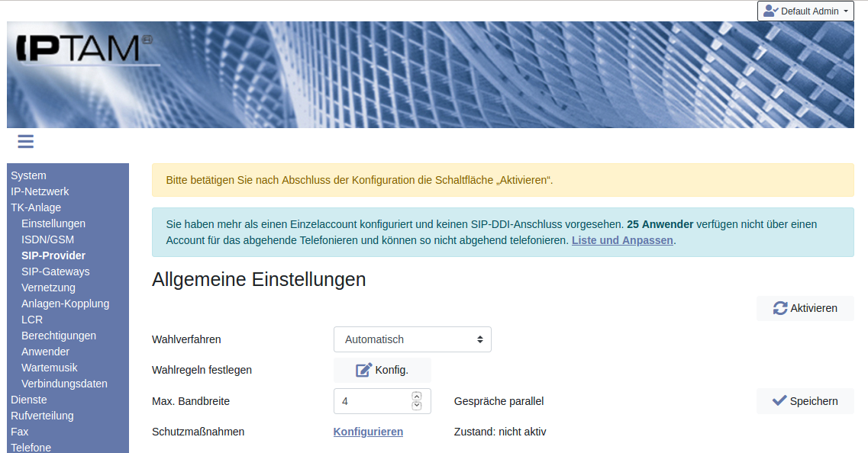Decrease Max. Bandbreite with down arrow
The image size is (868, 453).
(x=416, y=406)
